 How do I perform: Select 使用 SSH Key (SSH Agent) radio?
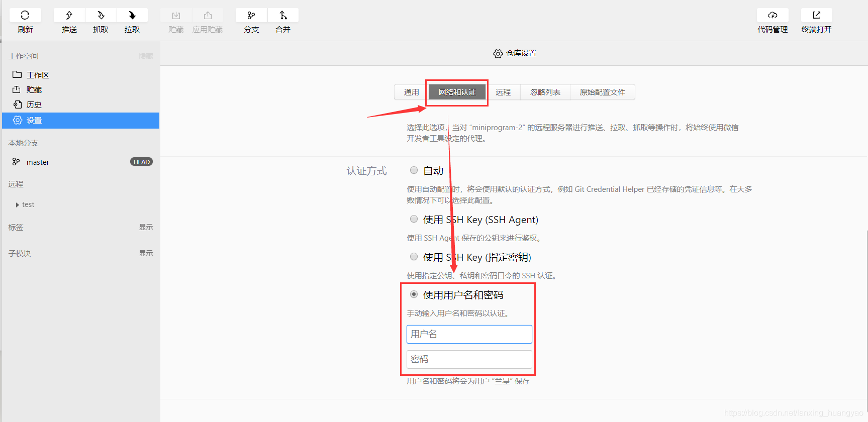414,219
